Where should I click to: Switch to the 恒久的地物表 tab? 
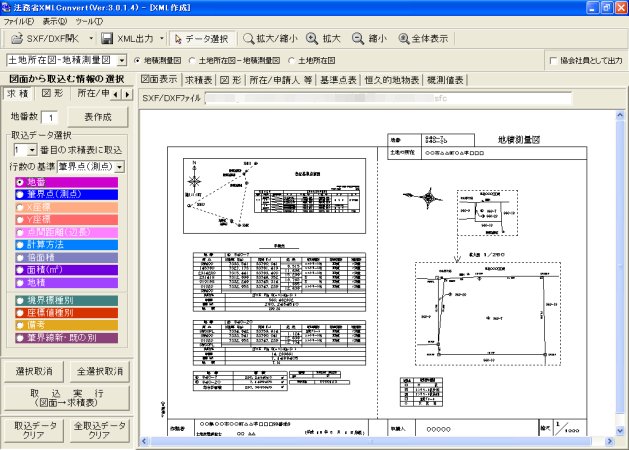tap(392, 80)
